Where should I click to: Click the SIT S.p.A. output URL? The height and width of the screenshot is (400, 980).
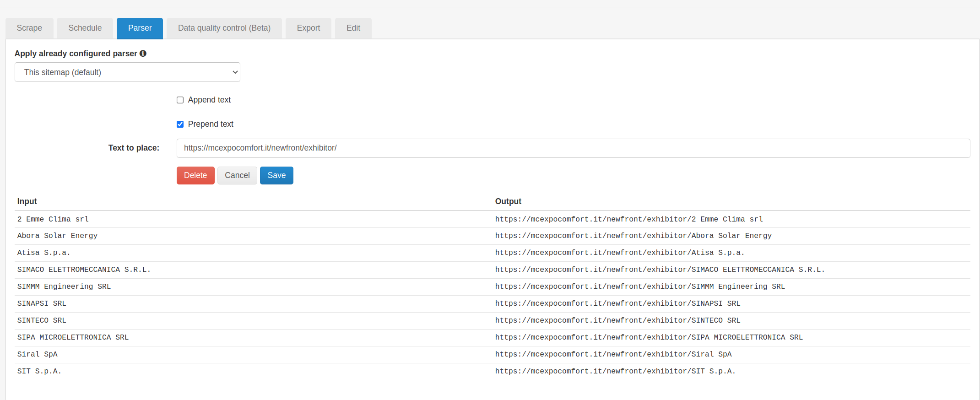(615, 371)
